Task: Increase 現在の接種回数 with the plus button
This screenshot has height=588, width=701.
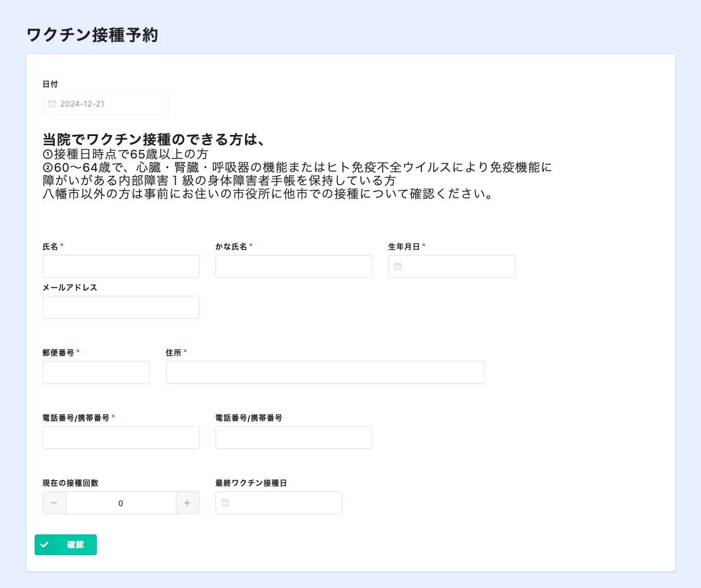Action: coord(187,503)
